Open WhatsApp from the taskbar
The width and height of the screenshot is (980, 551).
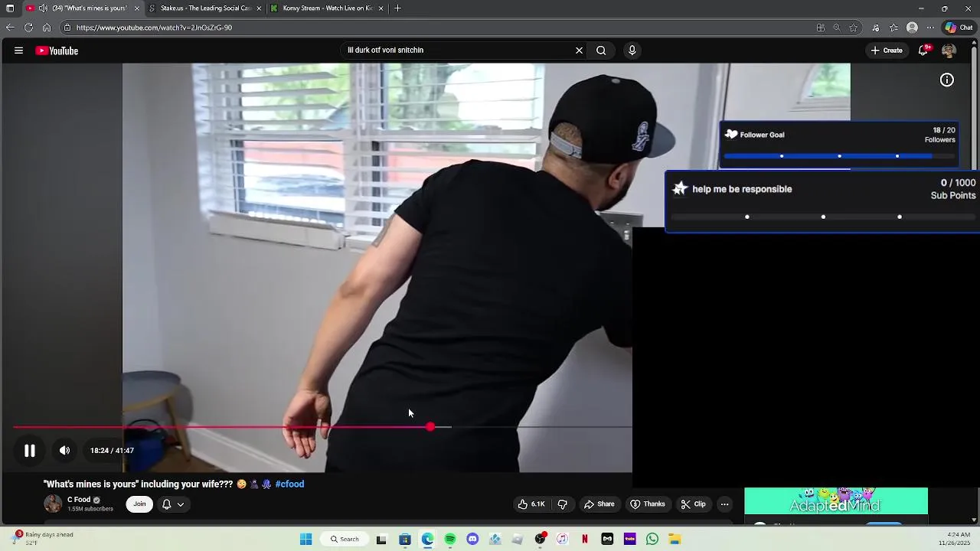click(x=652, y=539)
